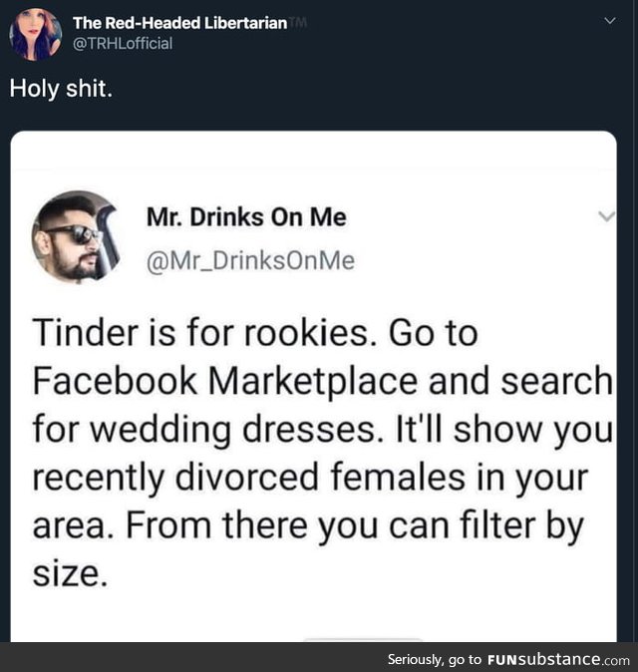638x672 pixels.
Task: Open the Mr. Drinks On Me name
Action: click(x=246, y=217)
